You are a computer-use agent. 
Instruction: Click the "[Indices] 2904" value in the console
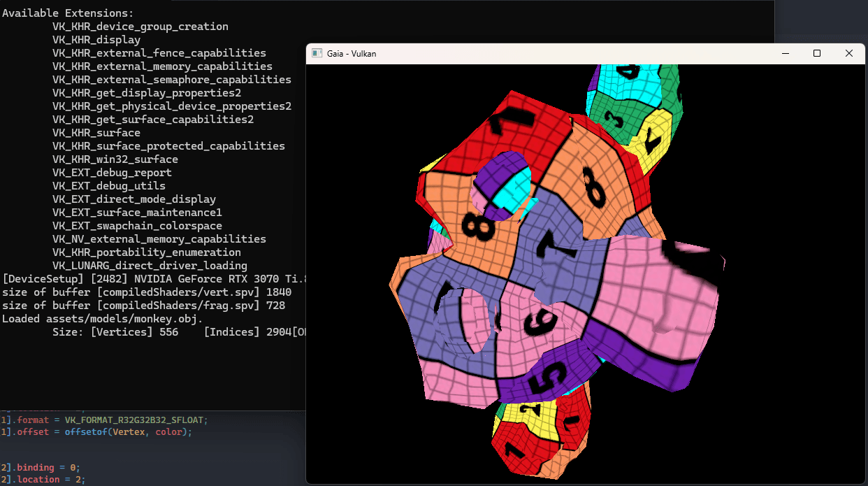(x=247, y=332)
